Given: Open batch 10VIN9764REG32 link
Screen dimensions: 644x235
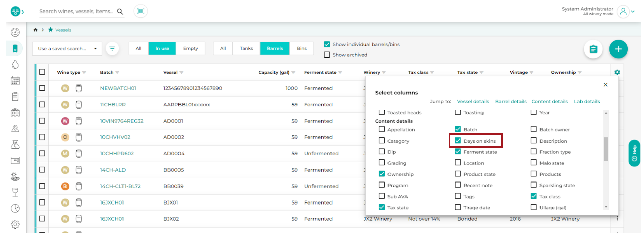Looking at the screenshot, I should pyautogui.click(x=122, y=121).
